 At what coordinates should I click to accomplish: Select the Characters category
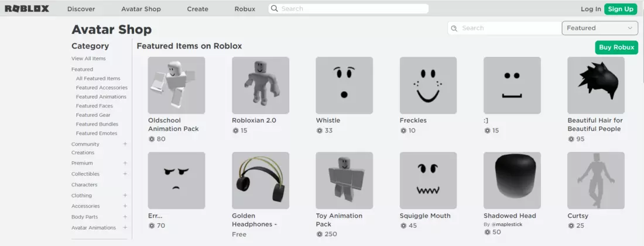84,185
